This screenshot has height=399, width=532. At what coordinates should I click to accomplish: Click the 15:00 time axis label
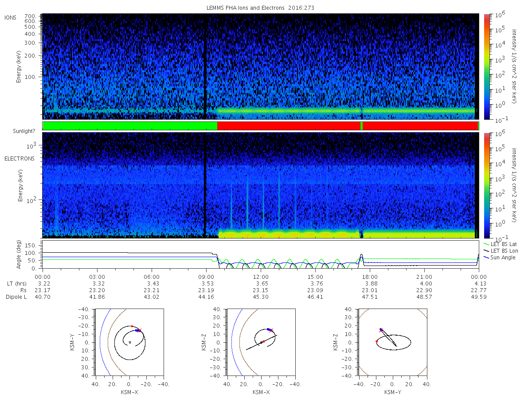point(315,277)
